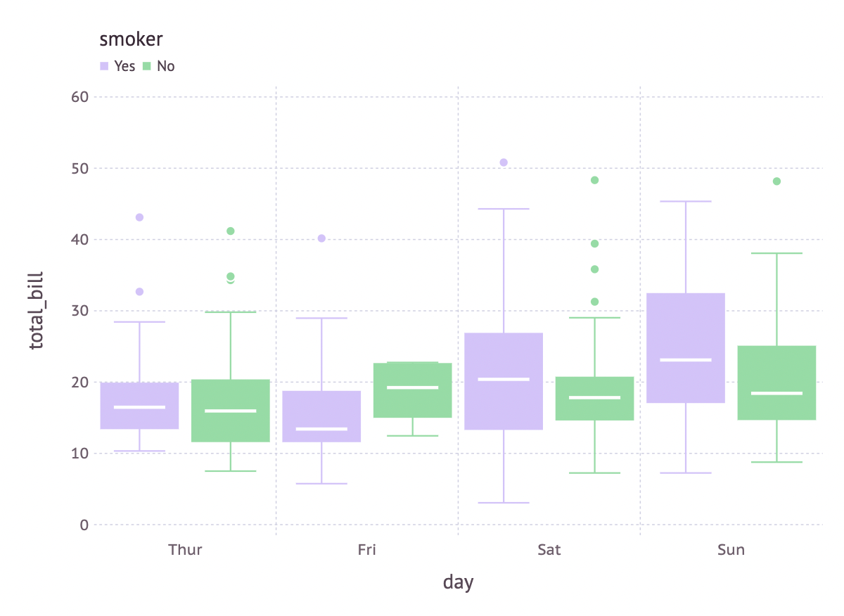Click the smoker legend title

pos(131,41)
